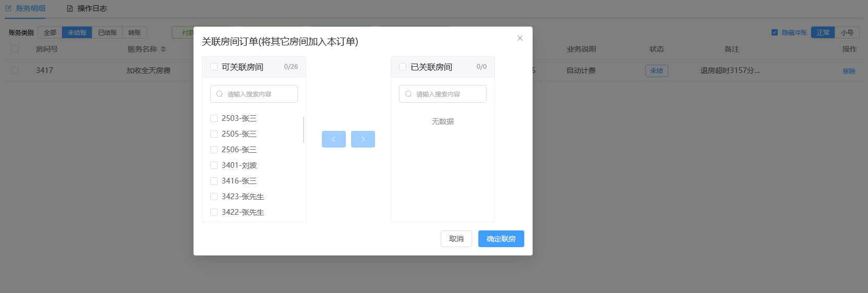Check room 2505-张三
Image resolution: width=868 pixels, height=293 pixels.
click(x=214, y=134)
